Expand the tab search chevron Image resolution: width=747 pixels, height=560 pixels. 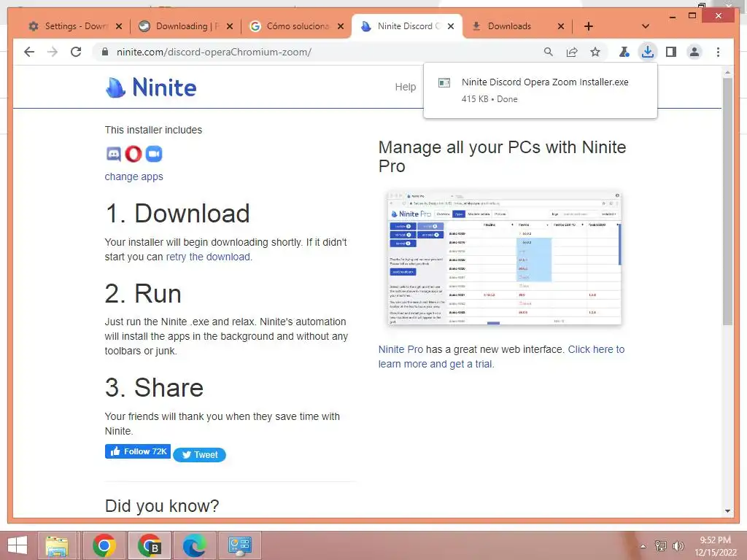click(x=645, y=26)
